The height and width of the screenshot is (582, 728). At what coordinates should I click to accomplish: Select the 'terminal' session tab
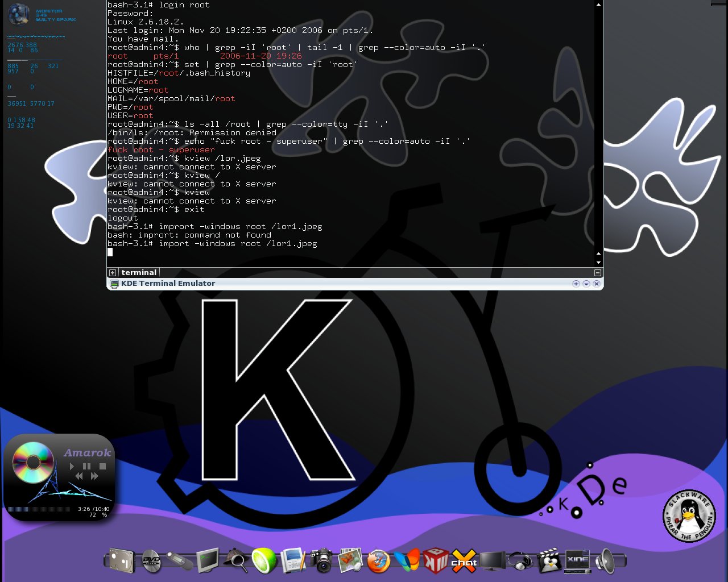(139, 273)
